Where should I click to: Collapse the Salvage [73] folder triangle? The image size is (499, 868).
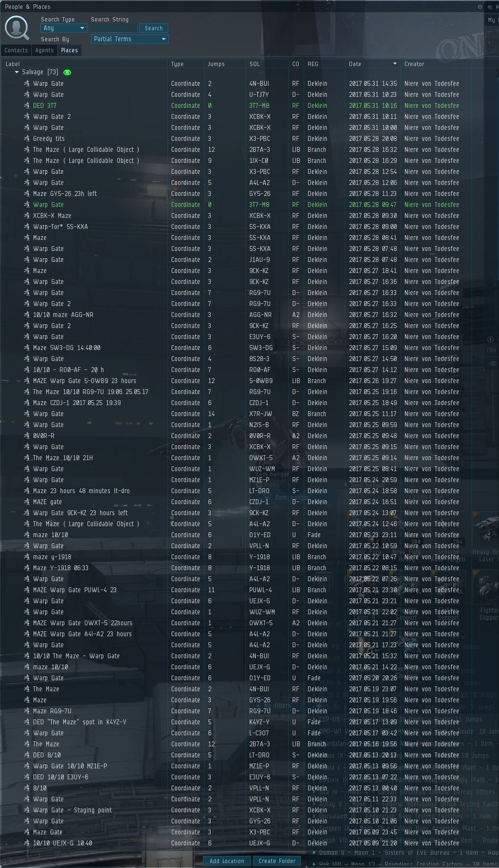pos(17,72)
